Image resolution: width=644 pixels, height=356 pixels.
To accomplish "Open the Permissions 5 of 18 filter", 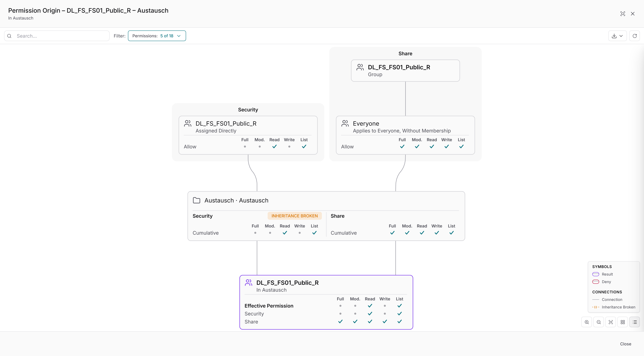I will [157, 36].
